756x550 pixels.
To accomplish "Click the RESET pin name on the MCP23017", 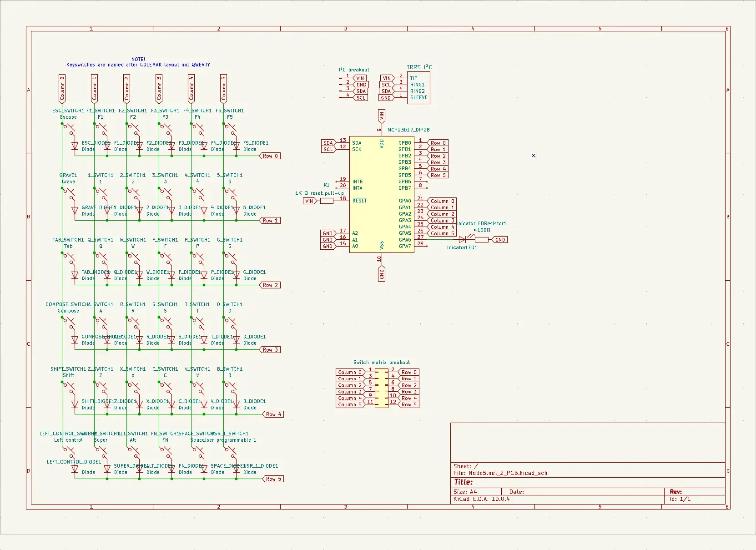I will (x=359, y=201).
